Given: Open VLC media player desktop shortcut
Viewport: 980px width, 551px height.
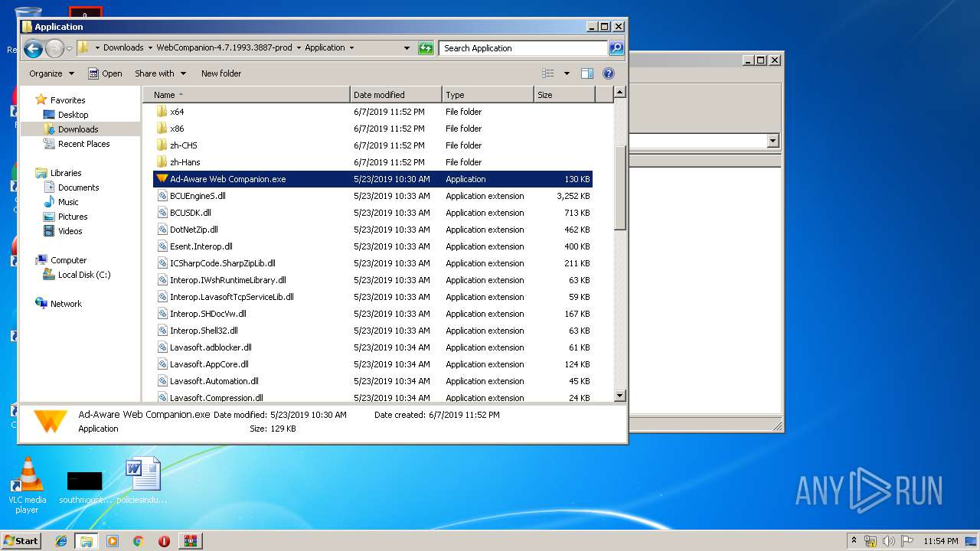Looking at the screenshot, I should tap(28, 485).
